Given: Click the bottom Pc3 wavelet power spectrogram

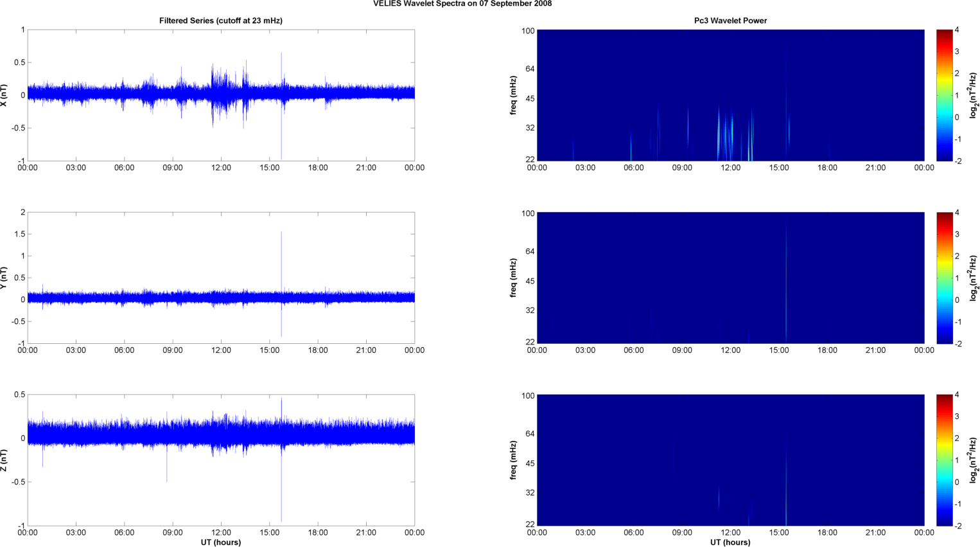Looking at the screenshot, I should (x=730, y=460).
